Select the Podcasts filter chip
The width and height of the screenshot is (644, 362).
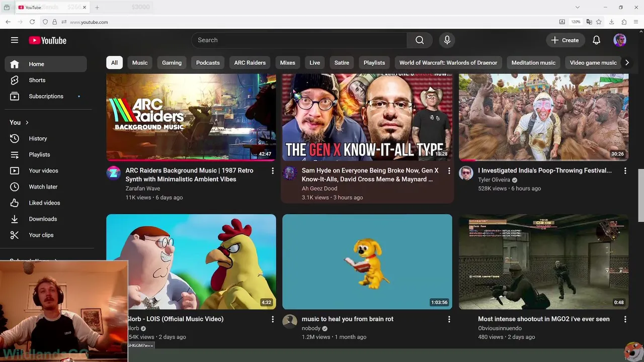(208, 63)
